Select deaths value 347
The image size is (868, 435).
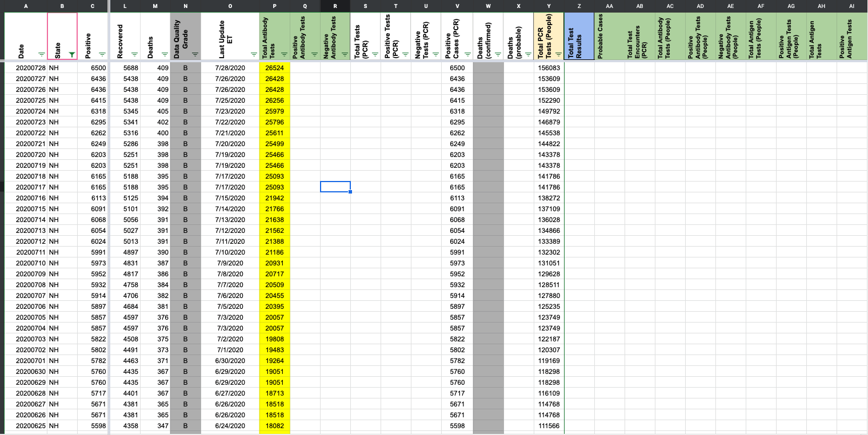[155, 425]
